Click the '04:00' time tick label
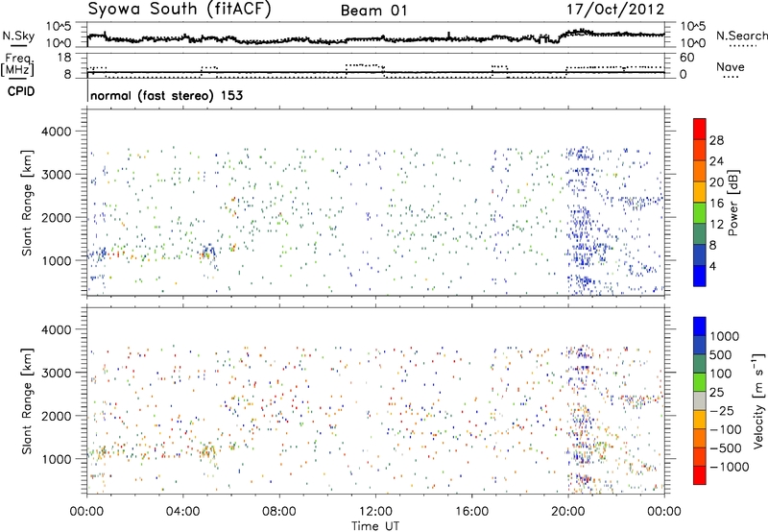This screenshot has height=532, width=768. point(183,512)
